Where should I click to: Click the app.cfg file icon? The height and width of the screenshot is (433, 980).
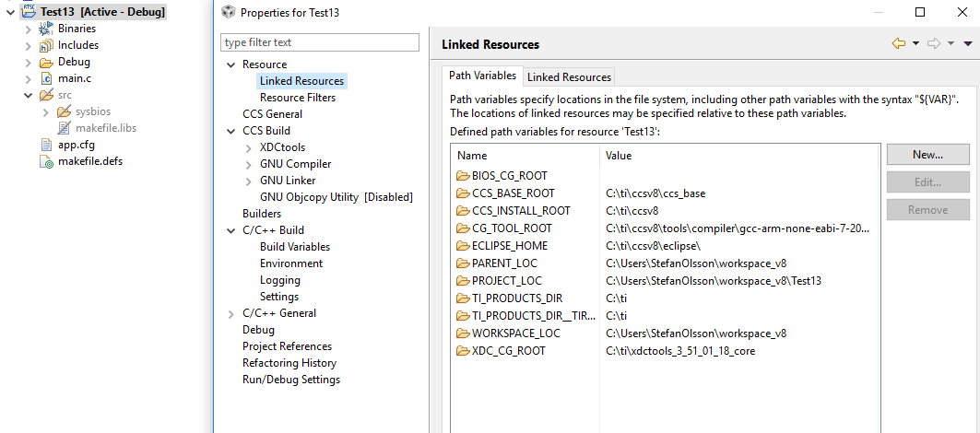pos(45,145)
